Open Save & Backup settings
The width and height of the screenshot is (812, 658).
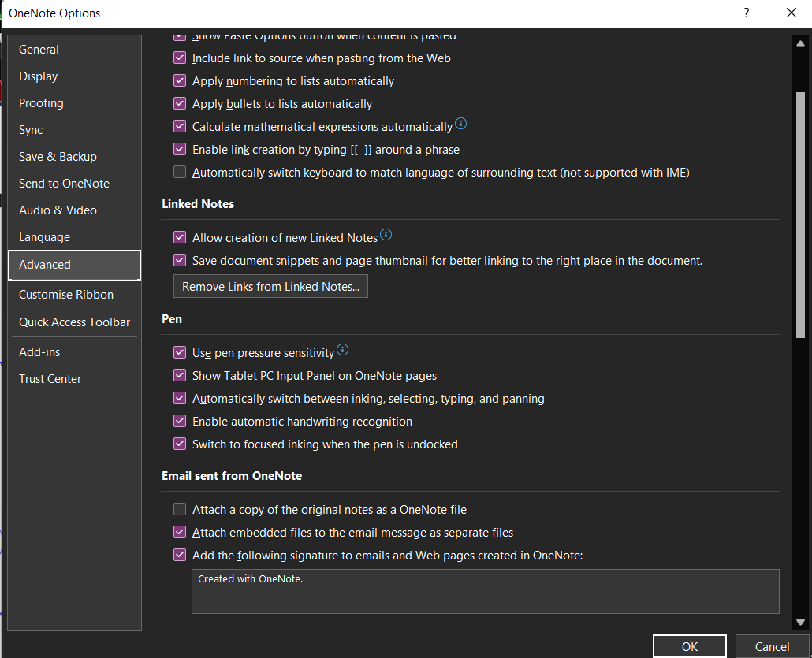75,156
